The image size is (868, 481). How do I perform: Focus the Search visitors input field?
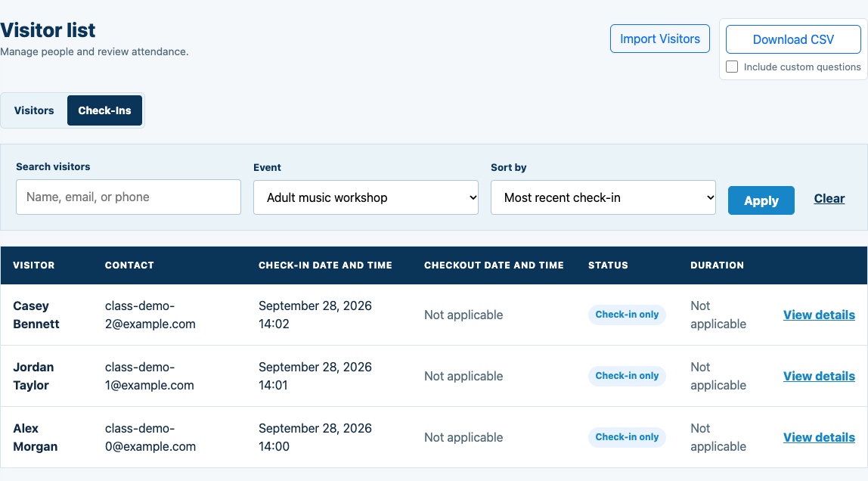pos(129,197)
